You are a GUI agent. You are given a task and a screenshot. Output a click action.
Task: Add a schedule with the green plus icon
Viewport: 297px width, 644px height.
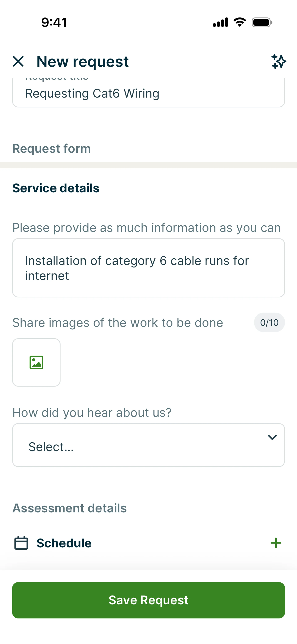[x=276, y=543]
